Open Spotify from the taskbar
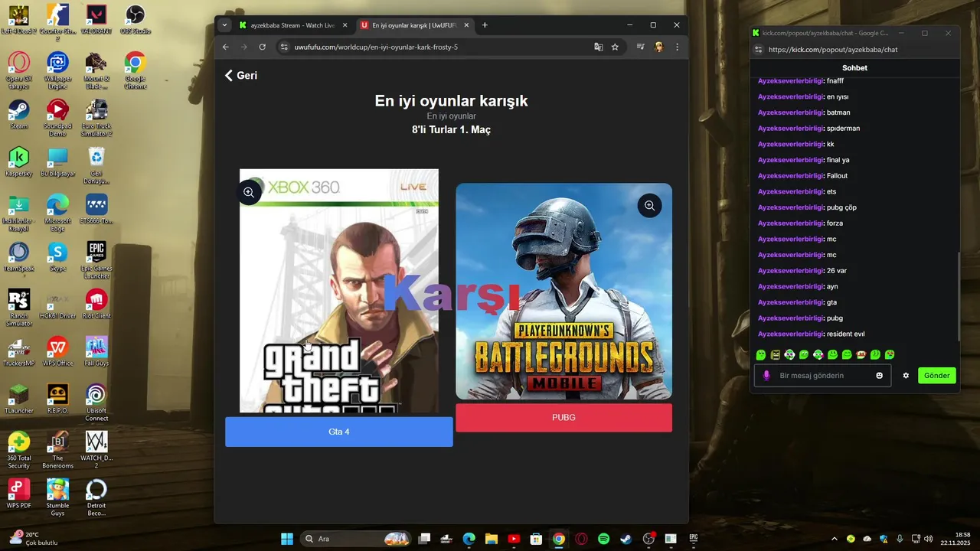The image size is (980, 551). click(603, 539)
